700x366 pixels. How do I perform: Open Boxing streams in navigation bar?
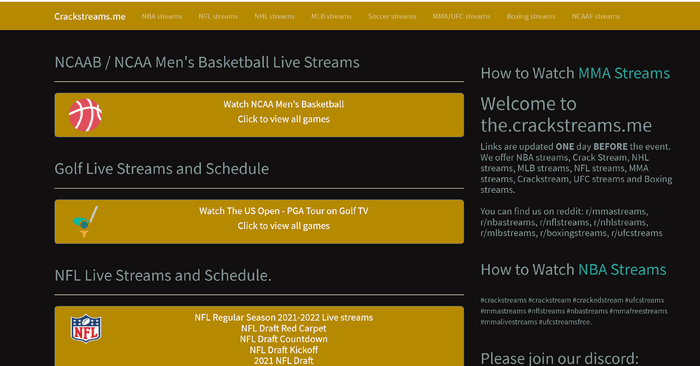tap(531, 17)
